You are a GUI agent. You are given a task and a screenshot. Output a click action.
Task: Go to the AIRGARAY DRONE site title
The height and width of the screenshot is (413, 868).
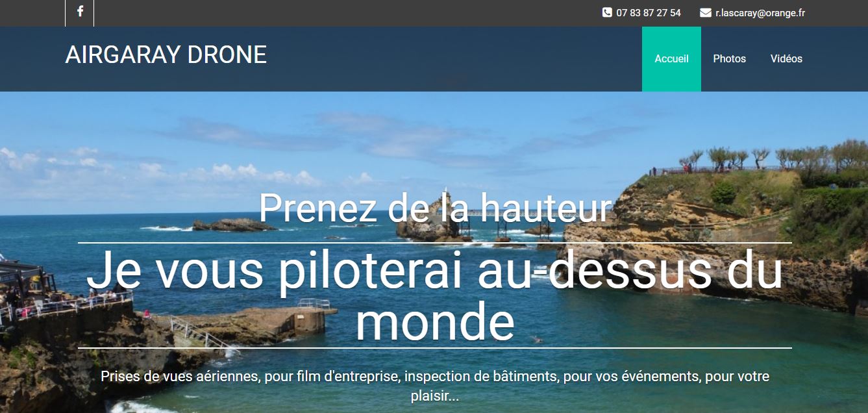tap(166, 55)
